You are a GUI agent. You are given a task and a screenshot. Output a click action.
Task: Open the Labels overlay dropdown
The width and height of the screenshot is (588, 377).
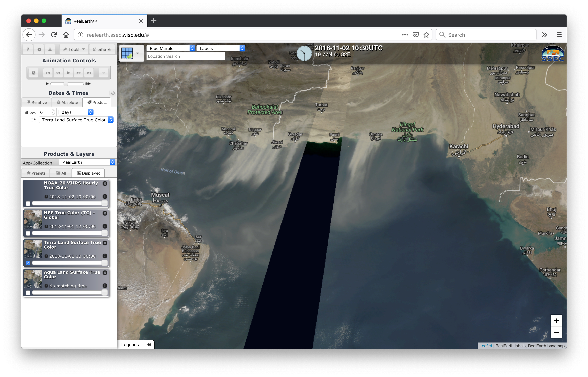point(221,48)
